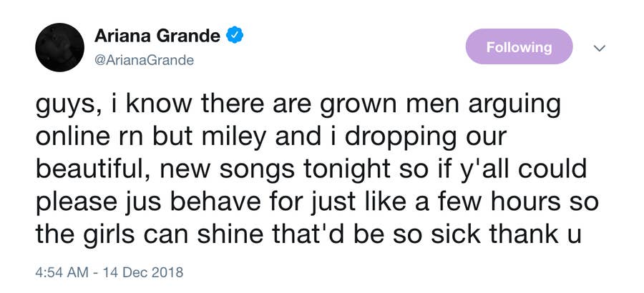Toggle the purple Following button
This screenshot has width=644, height=293.
519,47
